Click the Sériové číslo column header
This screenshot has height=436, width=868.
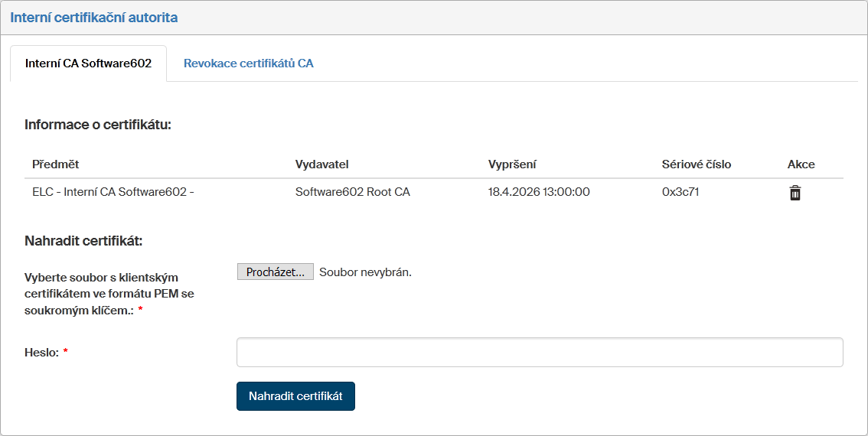pyautogui.click(x=697, y=164)
